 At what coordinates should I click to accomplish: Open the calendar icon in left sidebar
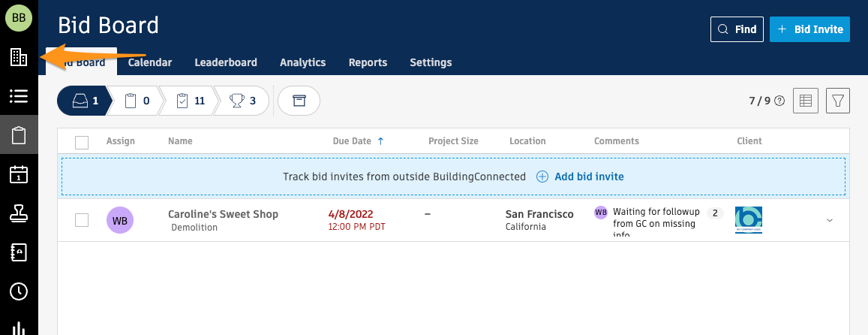(19, 174)
